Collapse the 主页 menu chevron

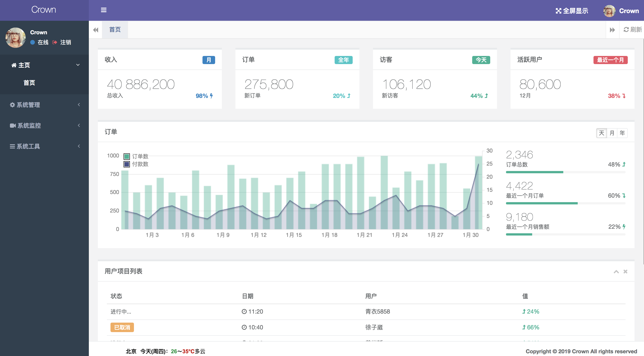click(78, 65)
